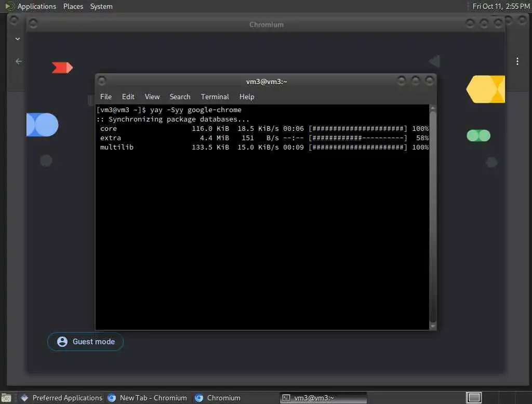The height and width of the screenshot is (404, 532).
Task: Open the Terminal menu in menubar
Action: 215,97
